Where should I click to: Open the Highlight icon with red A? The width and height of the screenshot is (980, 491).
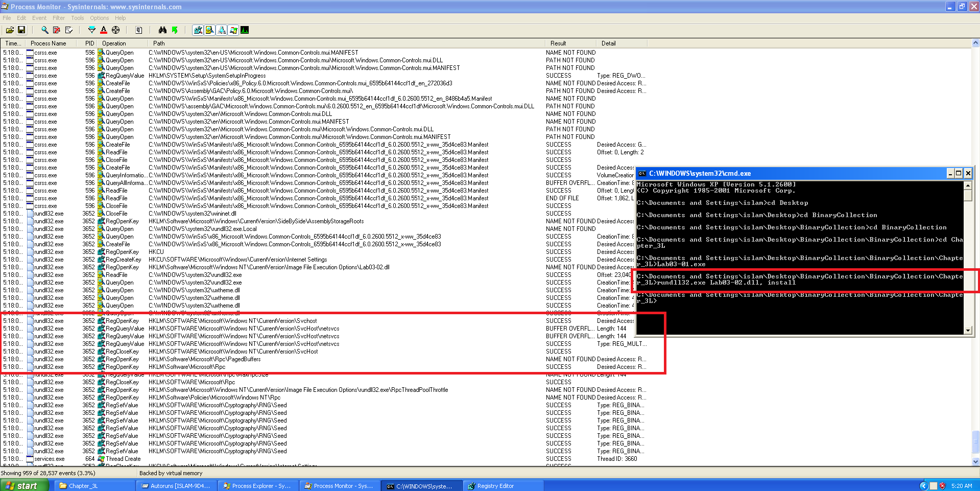tap(104, 30)
